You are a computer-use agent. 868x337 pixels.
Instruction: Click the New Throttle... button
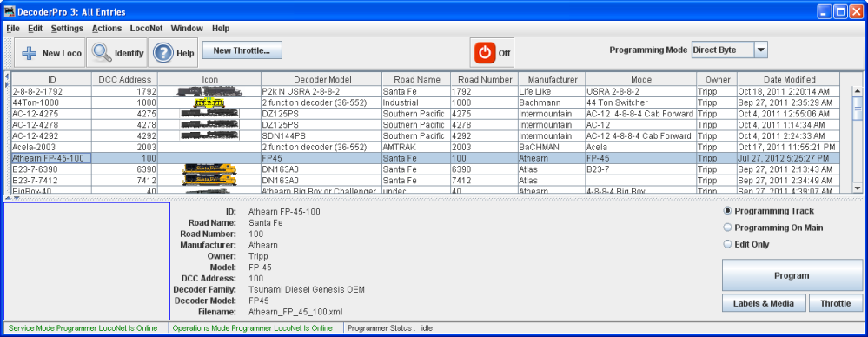pyautogui.click(x=242, y=50)
